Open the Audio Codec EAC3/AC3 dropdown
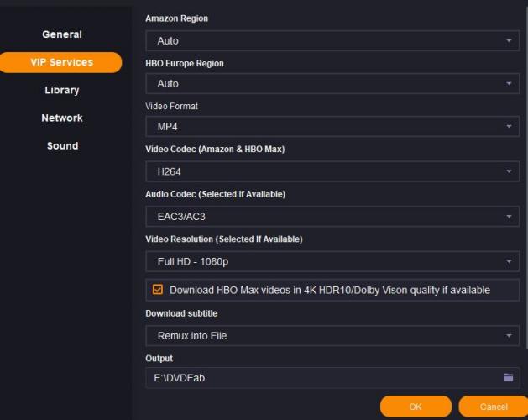The width and height of the screenshot is (528, 420). click(332, 217)
